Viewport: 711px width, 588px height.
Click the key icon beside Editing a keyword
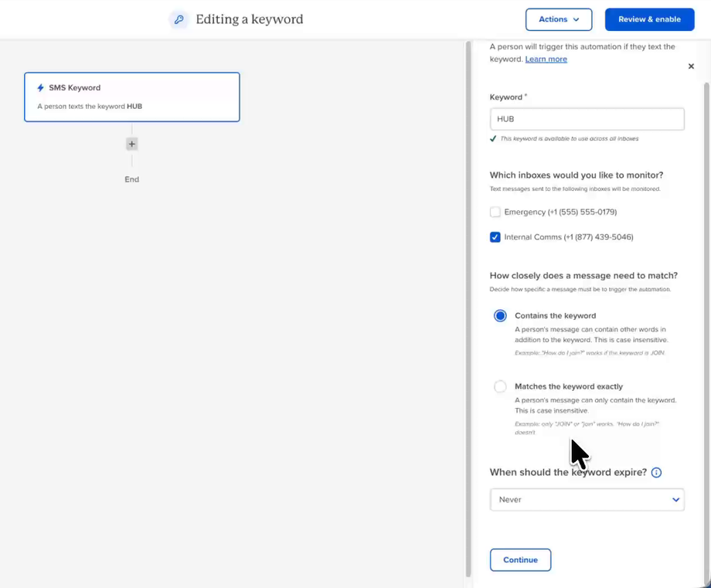point(179,19)
